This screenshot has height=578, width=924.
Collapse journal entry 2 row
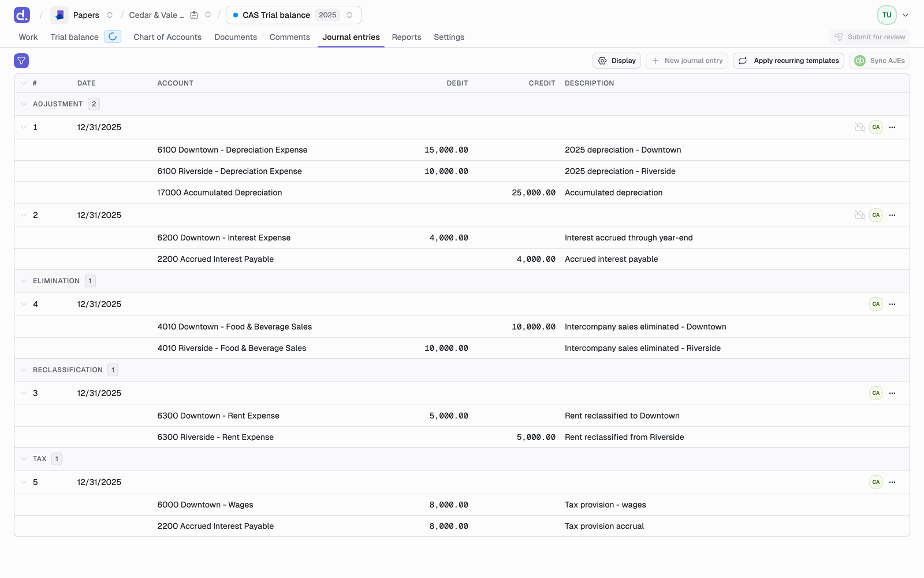point(24,215)
